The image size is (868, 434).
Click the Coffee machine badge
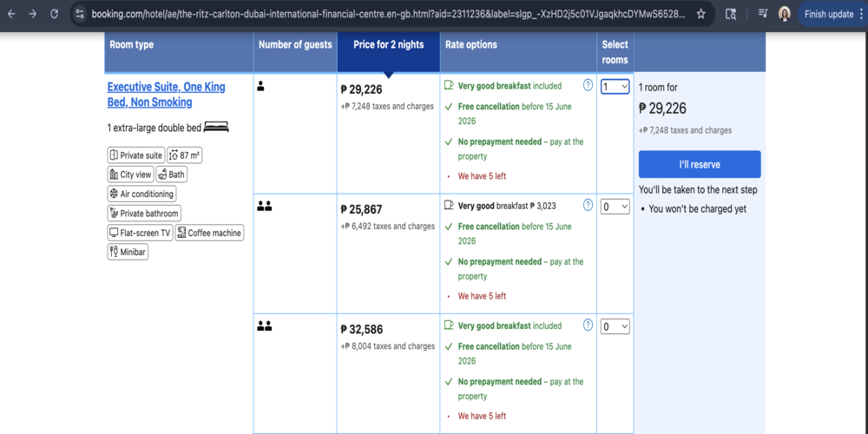click(x=209, y=233)
